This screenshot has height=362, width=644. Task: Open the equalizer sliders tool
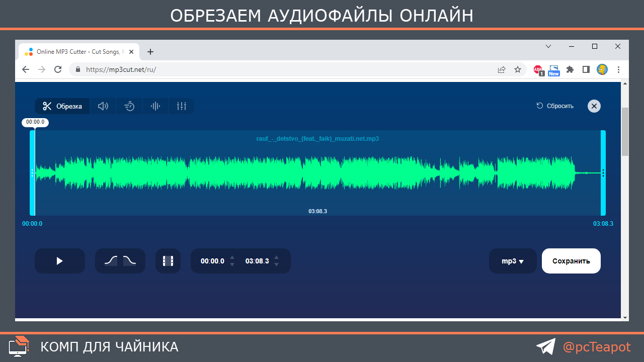(182, 106)
